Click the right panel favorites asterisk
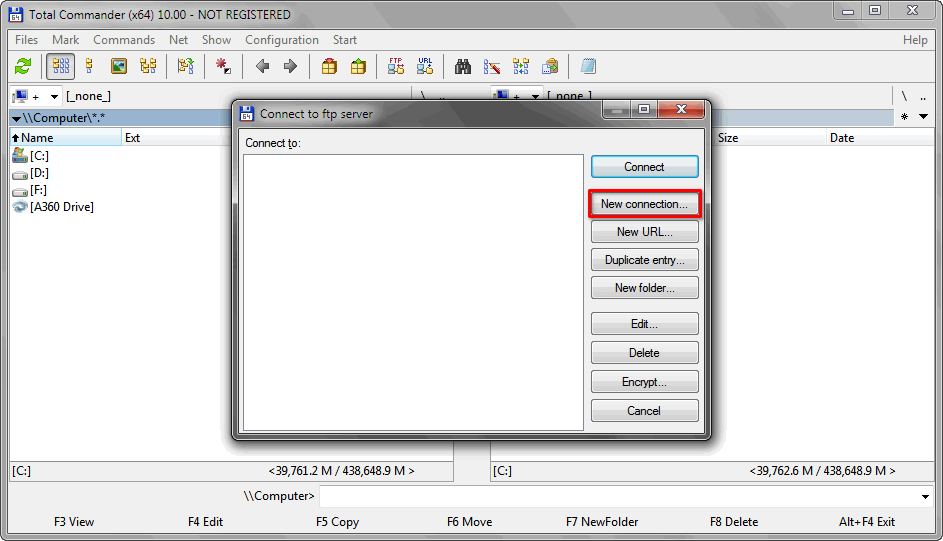 tap(905, 117)
